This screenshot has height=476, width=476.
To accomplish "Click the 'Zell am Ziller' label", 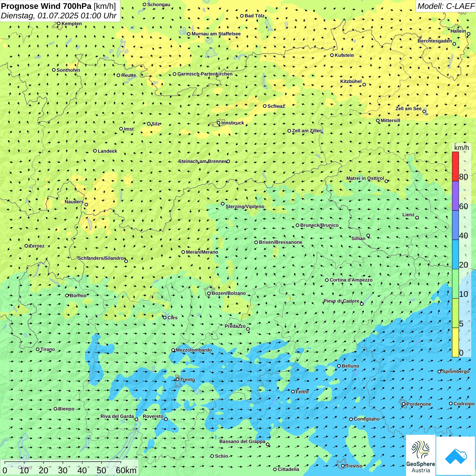I will coord(307,131).
